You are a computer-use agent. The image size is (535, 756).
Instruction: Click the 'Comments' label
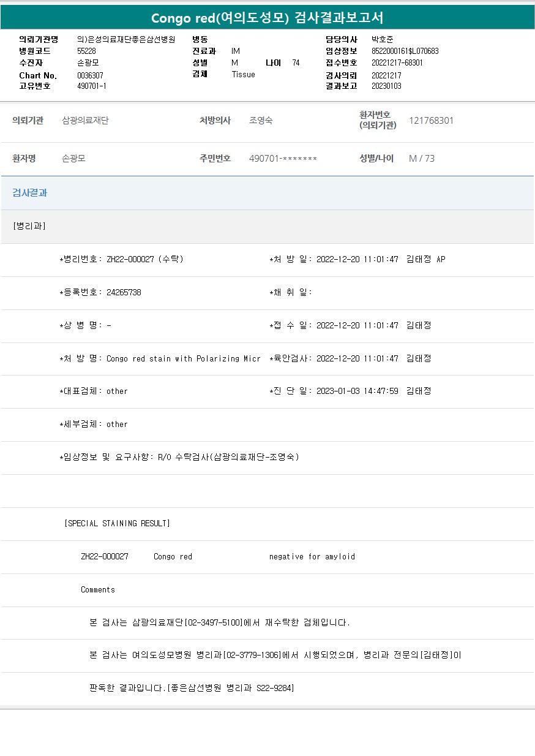click(x=98, y=589)
